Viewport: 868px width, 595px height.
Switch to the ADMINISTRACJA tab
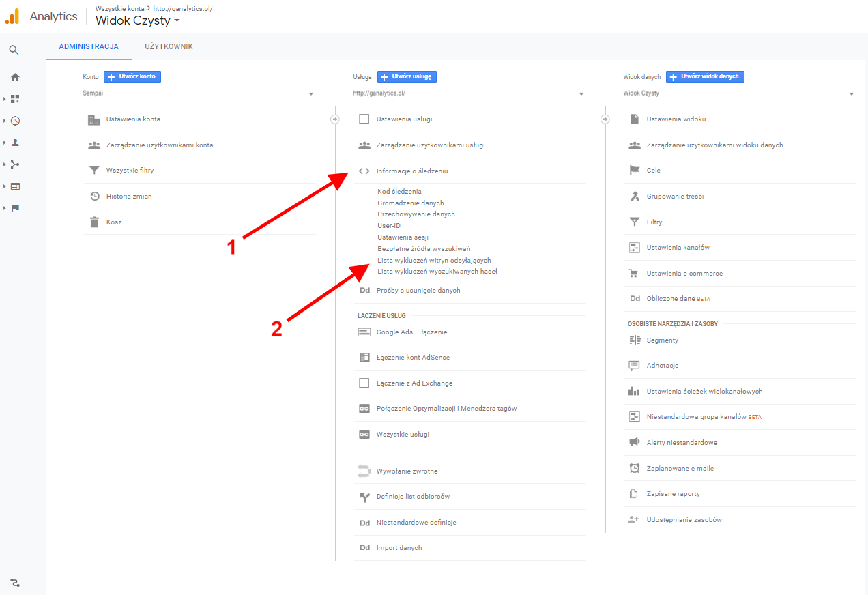click(x=89, y=47)
